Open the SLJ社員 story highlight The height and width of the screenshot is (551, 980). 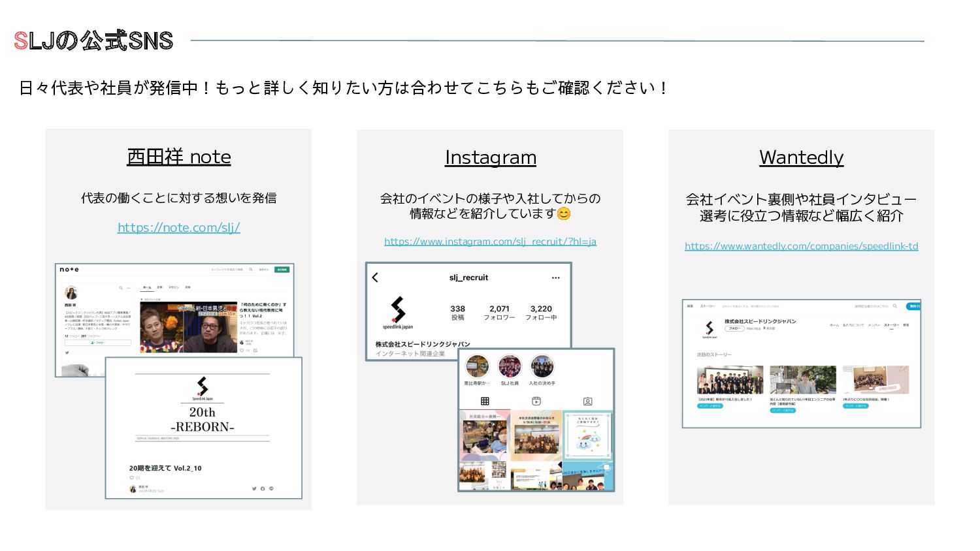(x=510, y=369)
